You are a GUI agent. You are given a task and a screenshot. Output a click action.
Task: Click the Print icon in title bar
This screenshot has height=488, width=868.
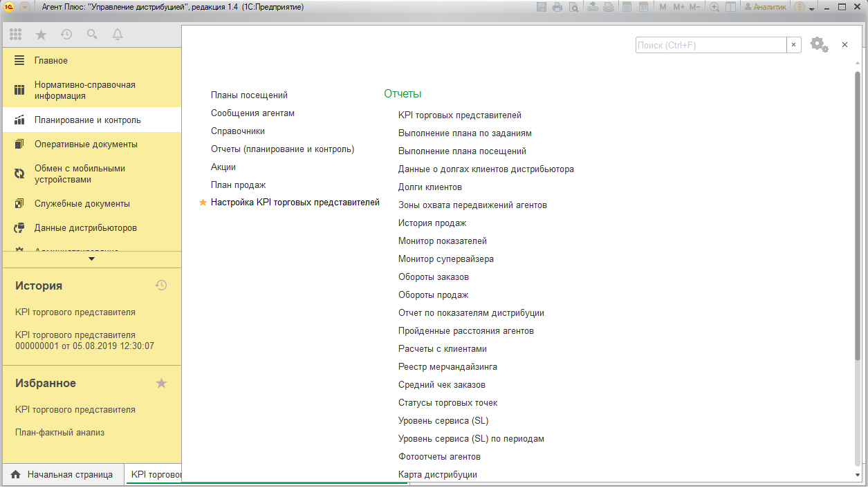557,7
